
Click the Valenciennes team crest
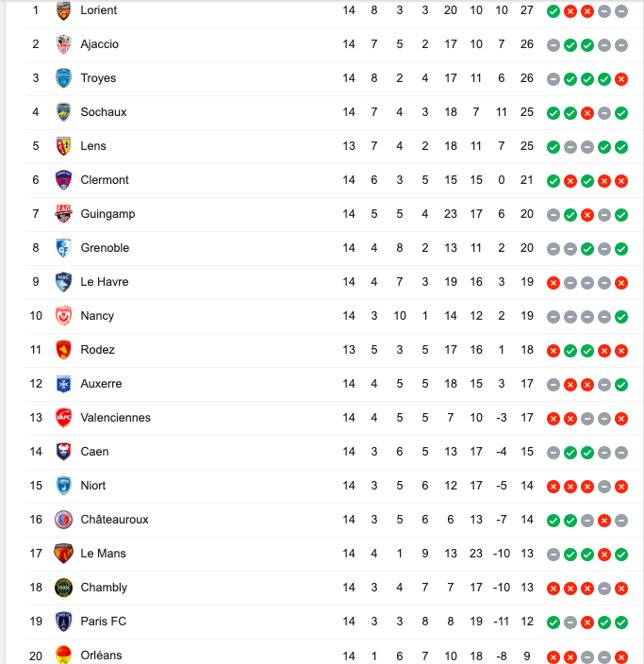pos(63,418)
